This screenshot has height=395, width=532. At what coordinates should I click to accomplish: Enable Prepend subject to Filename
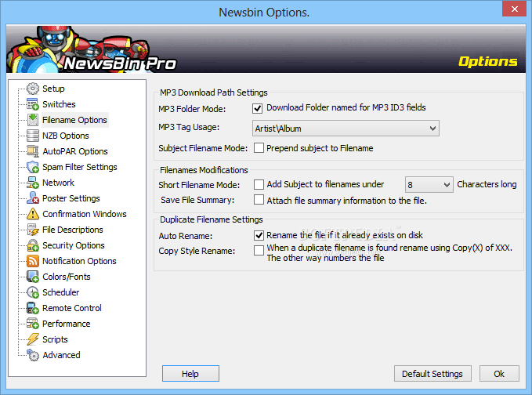point(259,148)
